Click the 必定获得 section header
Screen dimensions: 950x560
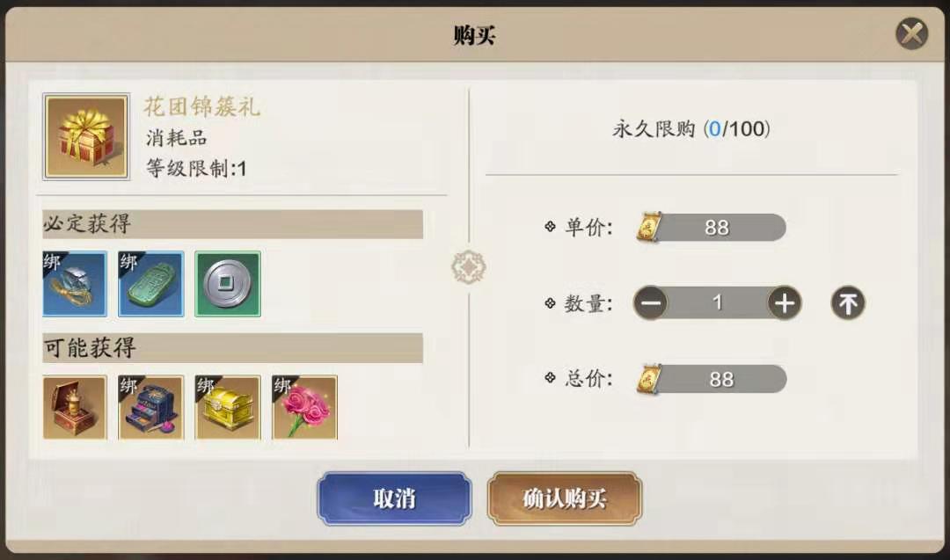pos(232,224)
